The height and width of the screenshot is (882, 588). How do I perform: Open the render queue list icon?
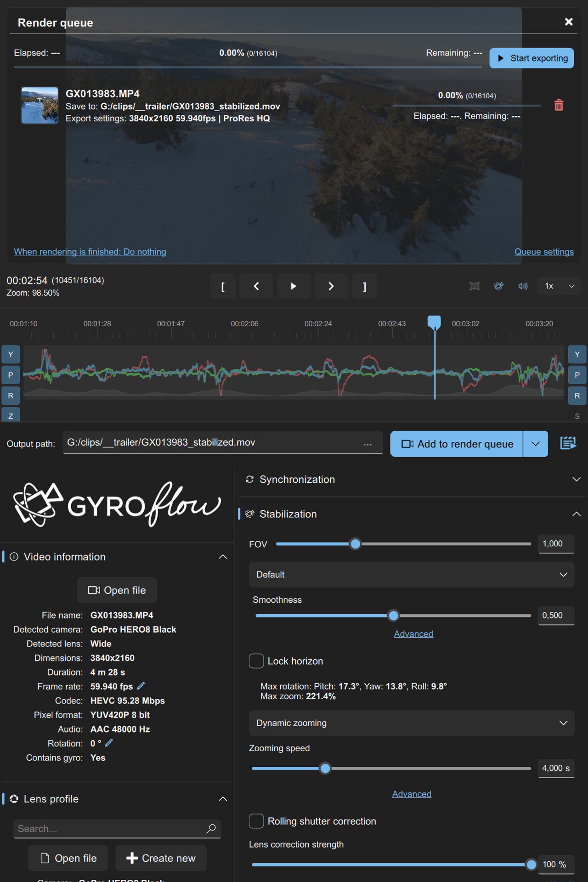[568, 443]
